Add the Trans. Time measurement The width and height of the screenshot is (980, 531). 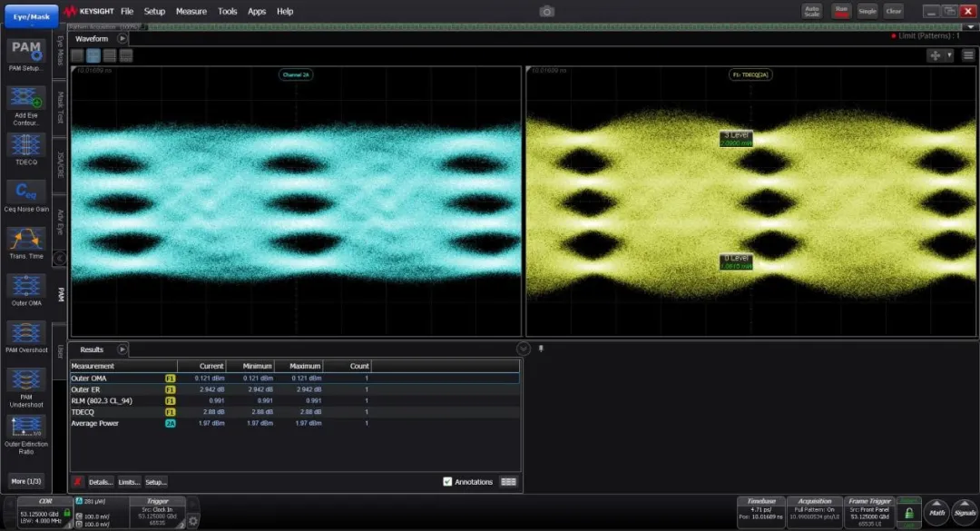point(26,241)
